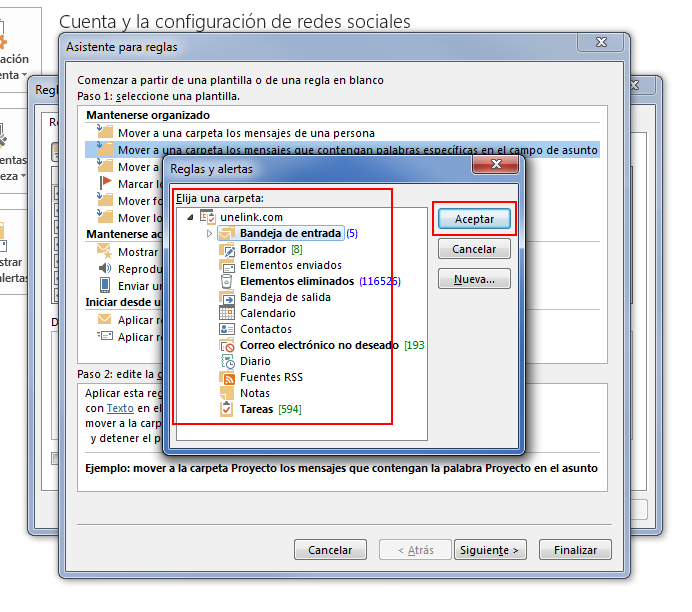Select the Elementos enviados folder
Image resolution: width=692 pixels, height=612 pixels.
[290, 265]
